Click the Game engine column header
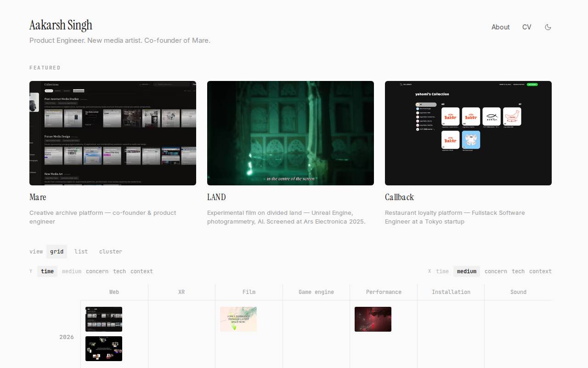Screen dimensions: 588x368 point(316,292)
